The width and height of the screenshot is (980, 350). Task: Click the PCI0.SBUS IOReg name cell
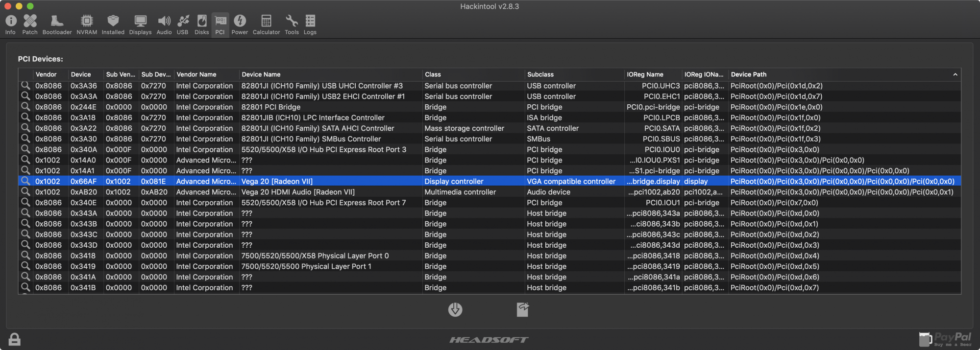pyautogui.click(x=661, y=139)
